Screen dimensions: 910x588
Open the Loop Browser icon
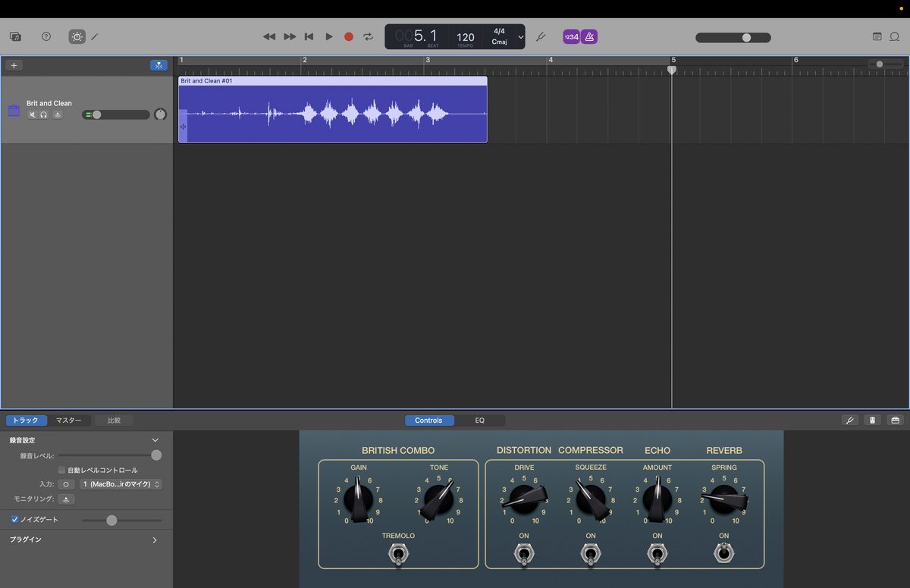894,36
